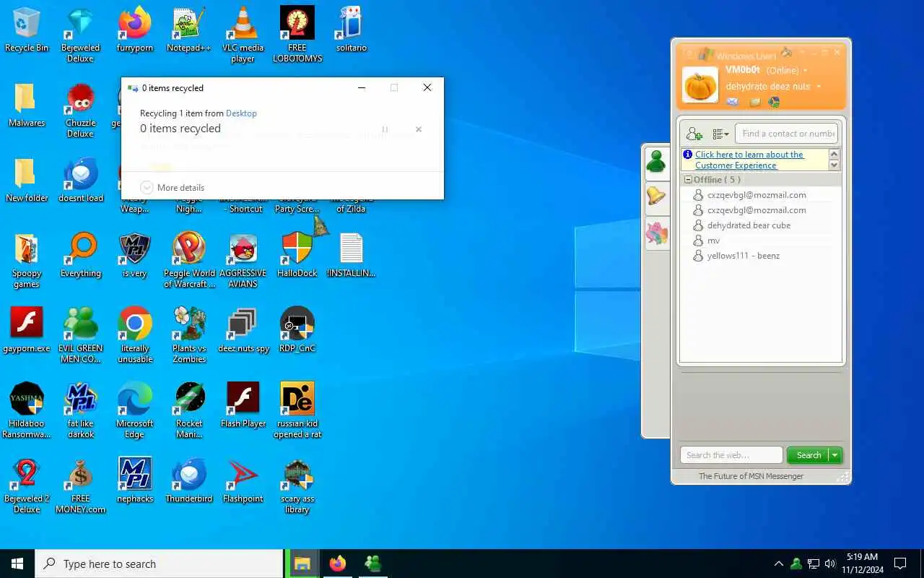
Task: Open the MSN Today globe icon in Messenger
Action: click(774, 102)
